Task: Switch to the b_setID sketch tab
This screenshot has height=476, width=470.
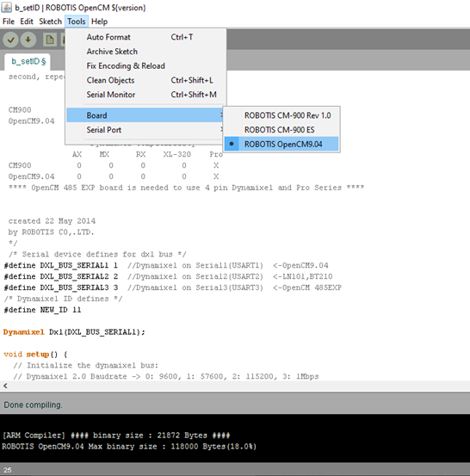Action: [x=28, y=62]
